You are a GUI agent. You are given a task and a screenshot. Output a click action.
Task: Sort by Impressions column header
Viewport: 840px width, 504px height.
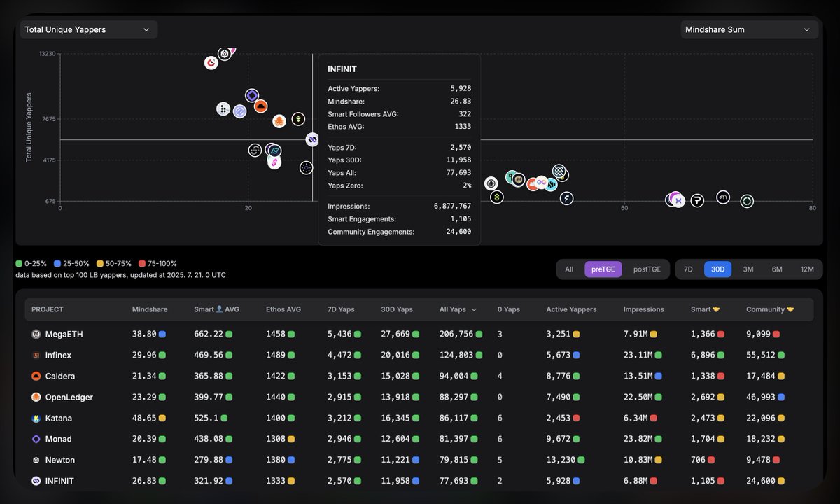tap(644, 309)
